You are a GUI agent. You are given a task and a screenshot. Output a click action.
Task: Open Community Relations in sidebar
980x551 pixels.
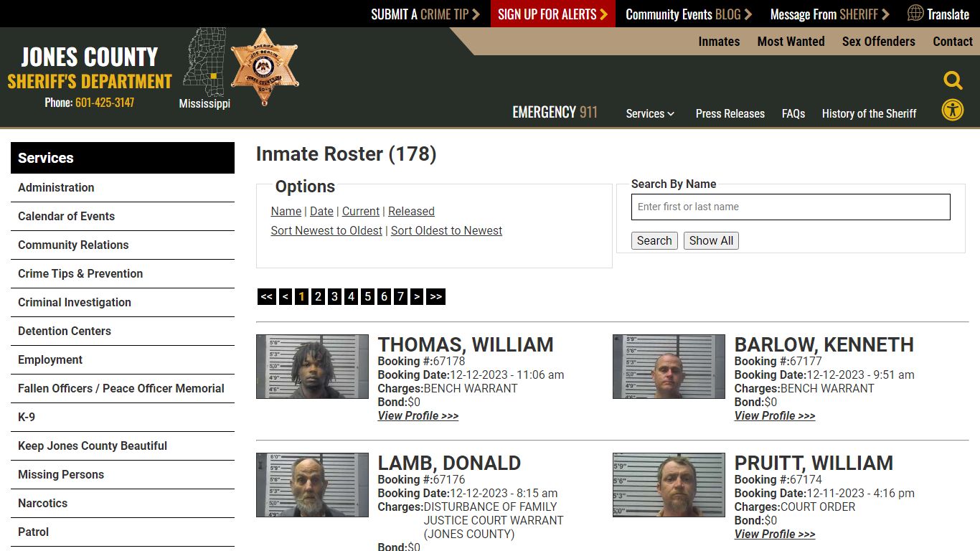click(x=123, y=245)
